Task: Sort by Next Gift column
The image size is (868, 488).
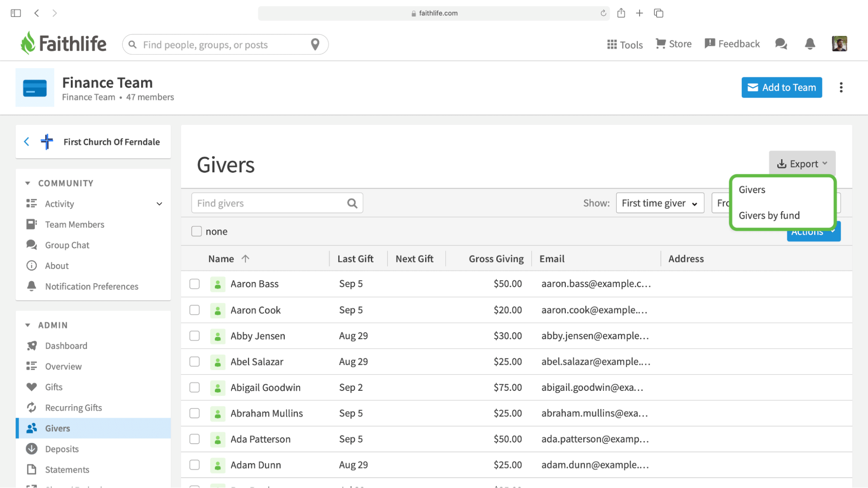Action: click(x=414, y=259)
